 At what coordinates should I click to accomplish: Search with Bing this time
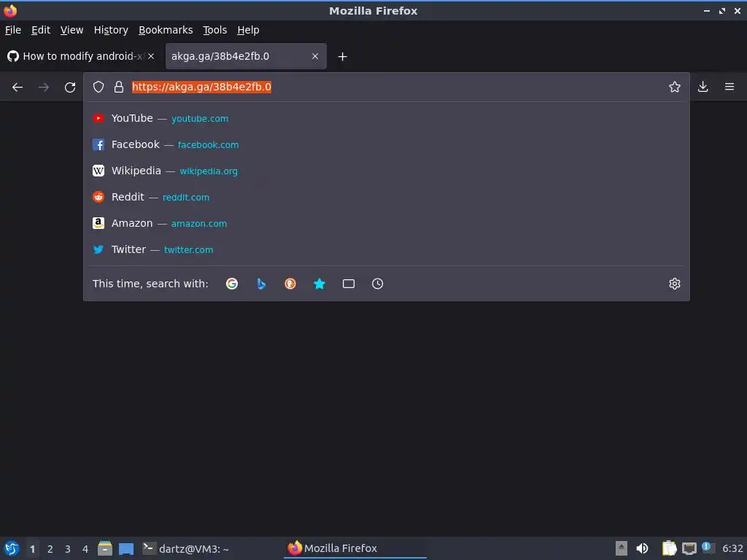(261, 284)
